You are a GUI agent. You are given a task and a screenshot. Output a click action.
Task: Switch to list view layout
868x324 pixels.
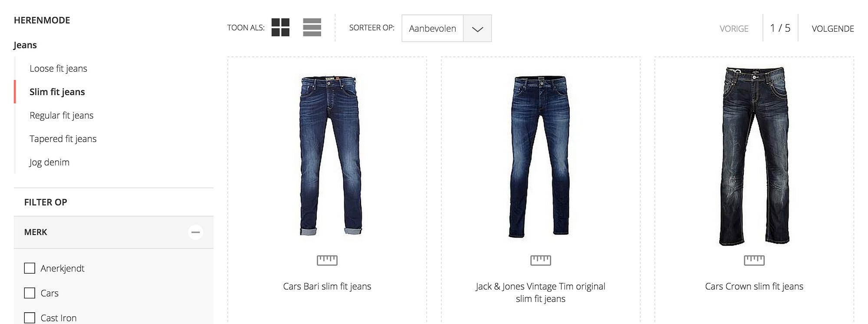pos(312,27)
